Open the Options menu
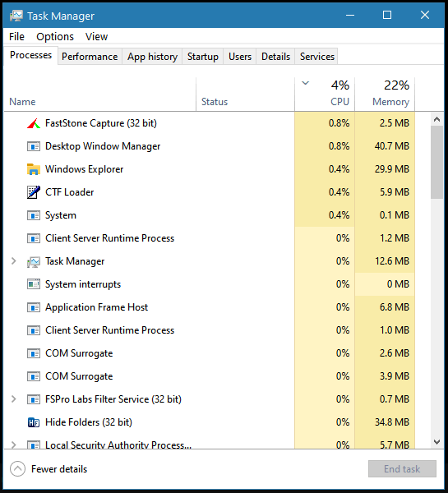The height and width of the screenshot is (493, 448). pyautogui.click(x=55, y=37)
